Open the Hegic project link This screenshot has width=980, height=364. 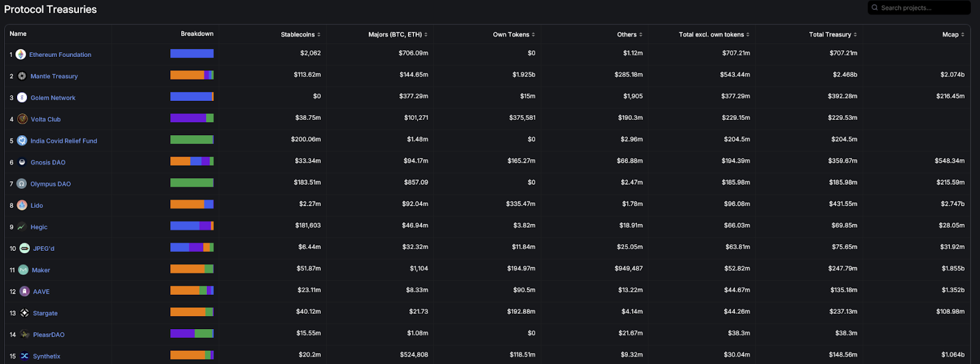(39, 226)
